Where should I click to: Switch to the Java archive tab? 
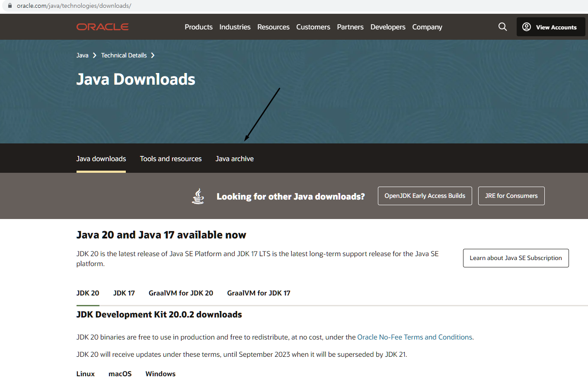pyautogui.click(x=235, y=159)
